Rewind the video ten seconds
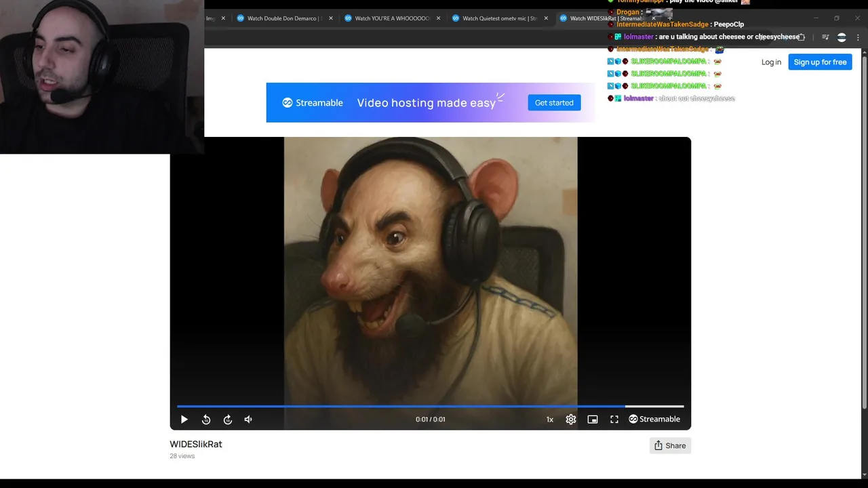 [x=206, y=420]
